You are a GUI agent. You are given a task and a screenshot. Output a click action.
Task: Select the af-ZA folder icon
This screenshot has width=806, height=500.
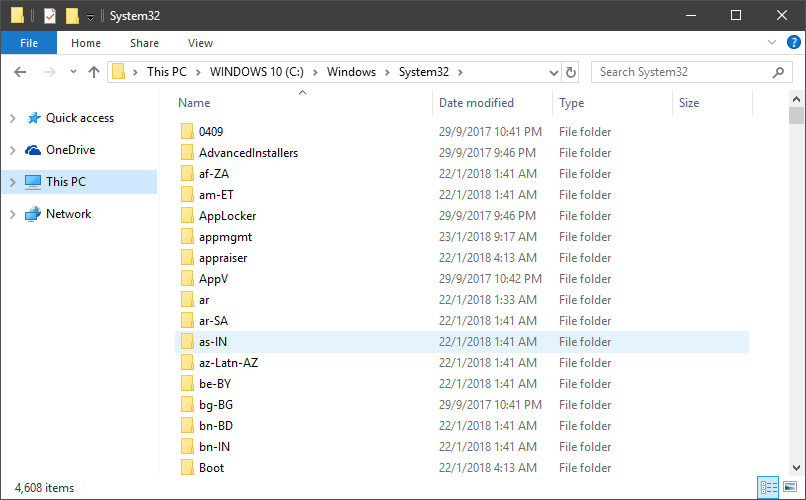pos(187,174)
